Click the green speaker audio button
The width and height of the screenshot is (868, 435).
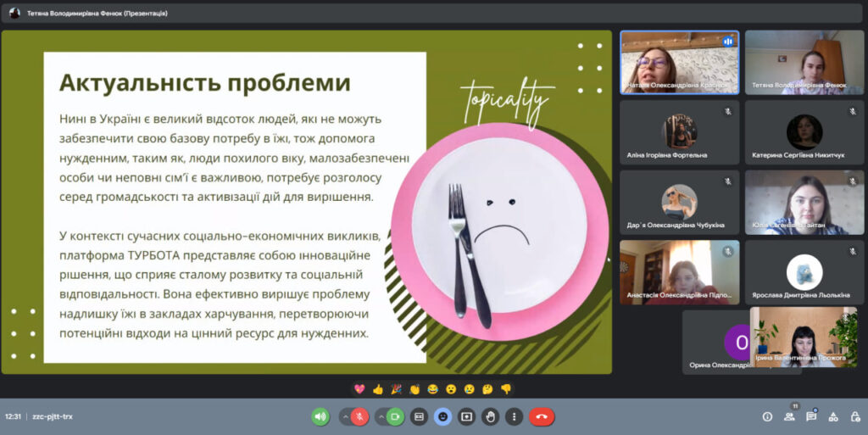pos(320,416)
